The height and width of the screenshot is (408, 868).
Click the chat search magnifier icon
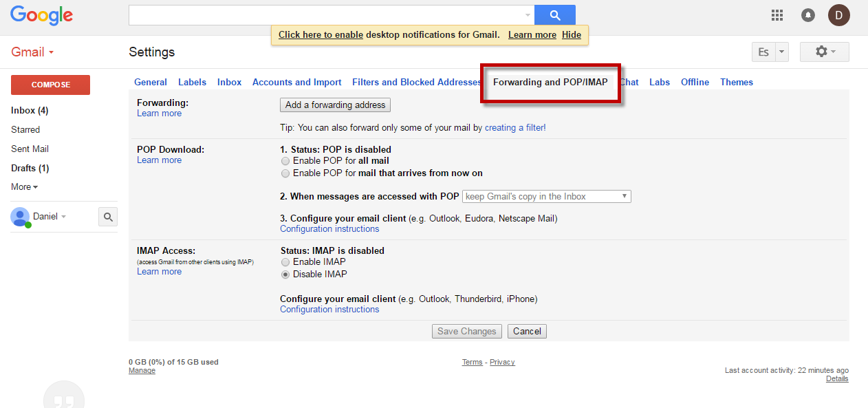pos(108,217)
